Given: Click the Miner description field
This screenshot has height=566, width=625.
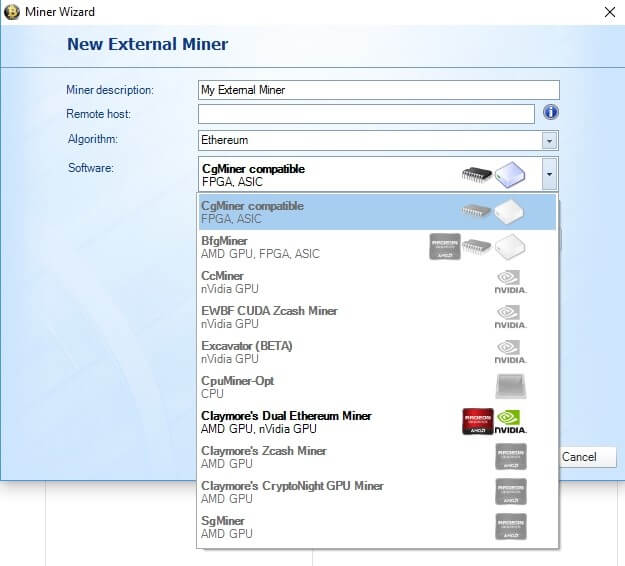Looking at the screenshot, I should coord(379,90).
